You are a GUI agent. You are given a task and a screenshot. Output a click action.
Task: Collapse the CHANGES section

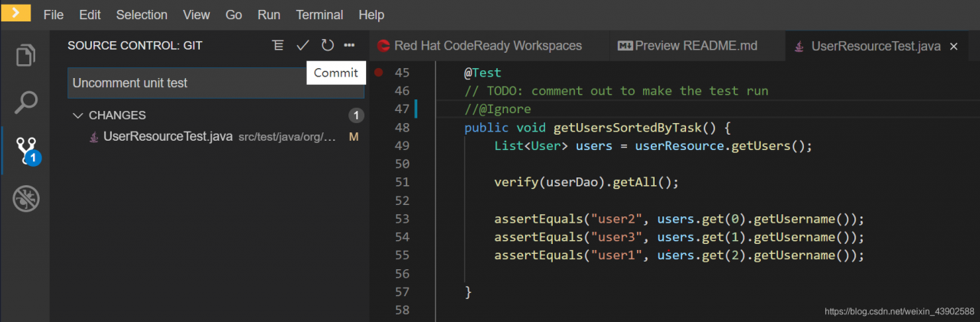[x=77, y=115]
